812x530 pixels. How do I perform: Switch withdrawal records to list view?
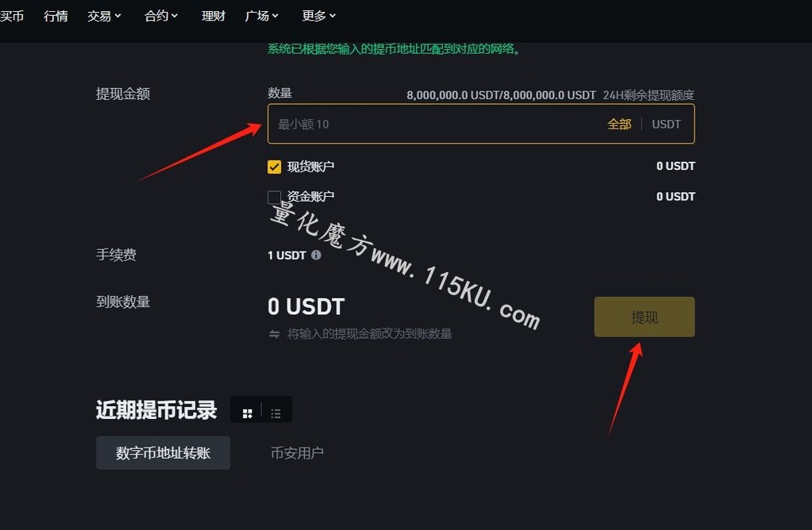(275, 413)
